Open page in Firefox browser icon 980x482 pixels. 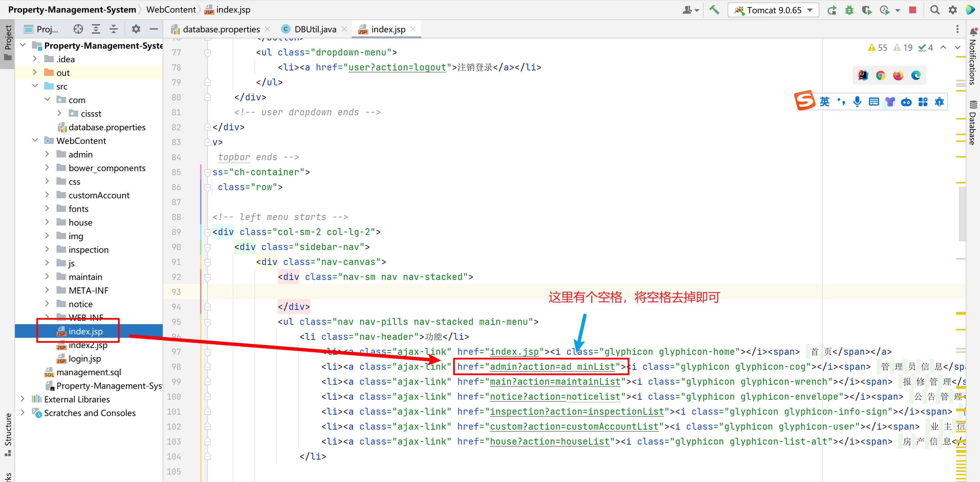(x=898, y=75)
